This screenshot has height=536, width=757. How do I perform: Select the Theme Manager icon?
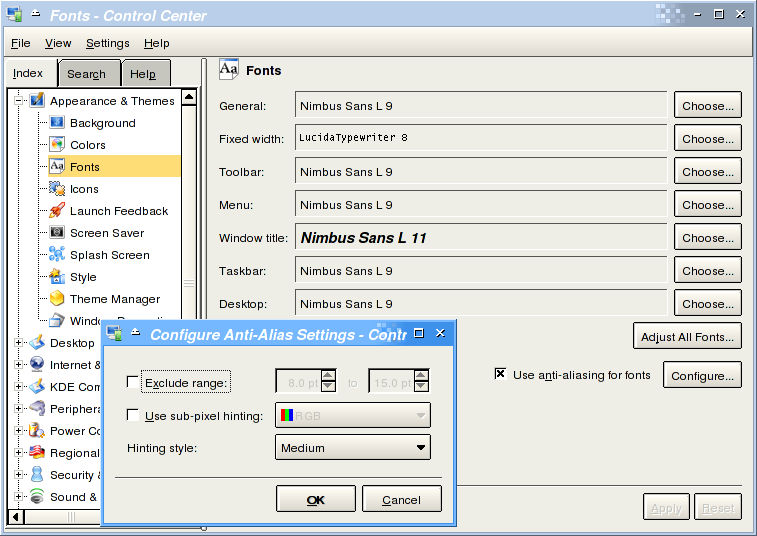57,299
